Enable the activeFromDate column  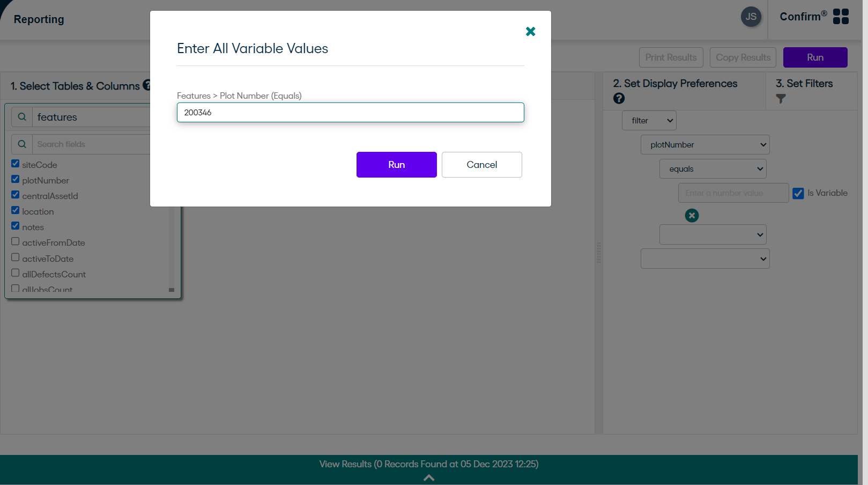tap(15, 241)
